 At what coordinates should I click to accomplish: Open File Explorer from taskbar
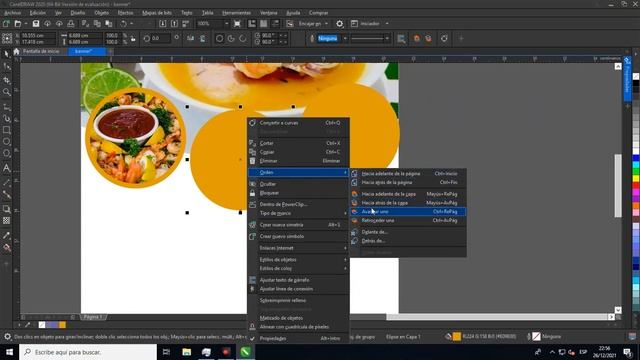tap(187, 352)
